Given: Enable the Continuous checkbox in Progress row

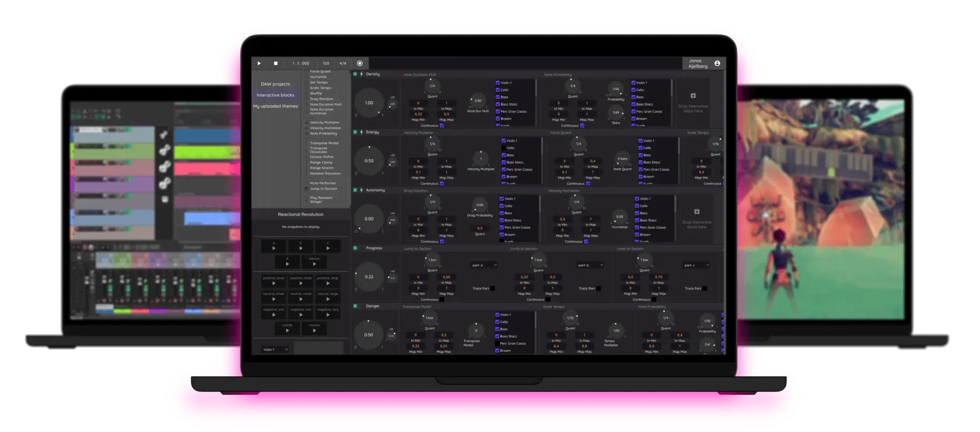Looking at the screenshot, I should (442, 299).
